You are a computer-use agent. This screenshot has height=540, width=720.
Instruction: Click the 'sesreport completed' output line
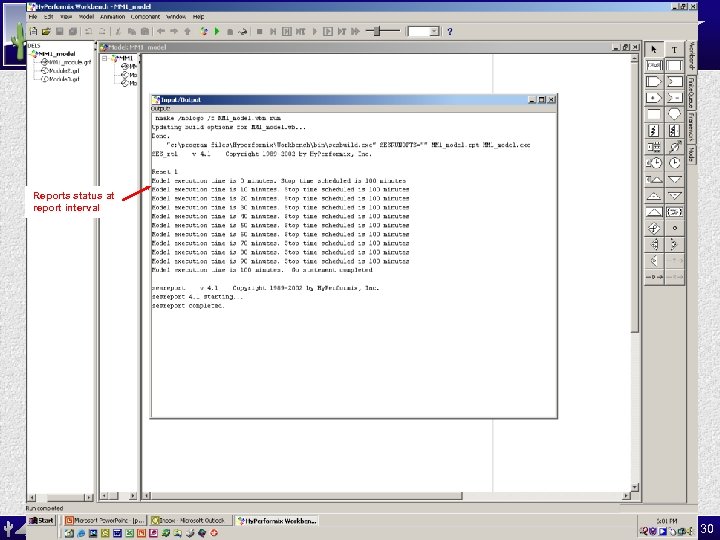188,306
